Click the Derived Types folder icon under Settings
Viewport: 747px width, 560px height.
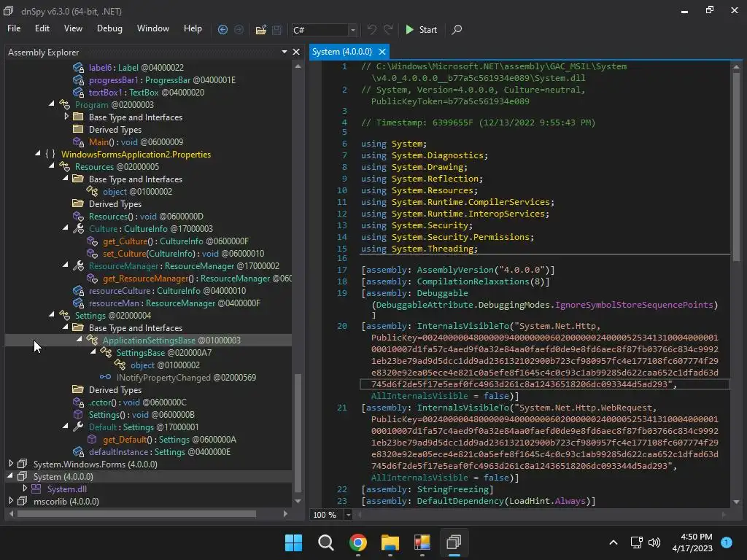click(x=77, y=389)
